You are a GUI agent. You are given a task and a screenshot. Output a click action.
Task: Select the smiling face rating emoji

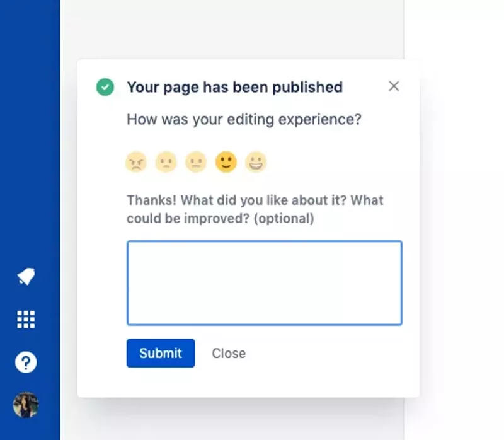[x=226, y=162]
